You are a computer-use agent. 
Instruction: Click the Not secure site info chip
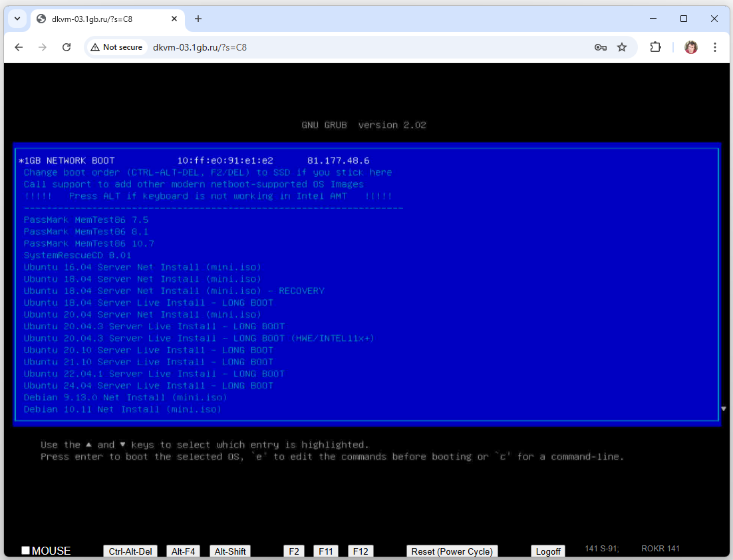117,47
